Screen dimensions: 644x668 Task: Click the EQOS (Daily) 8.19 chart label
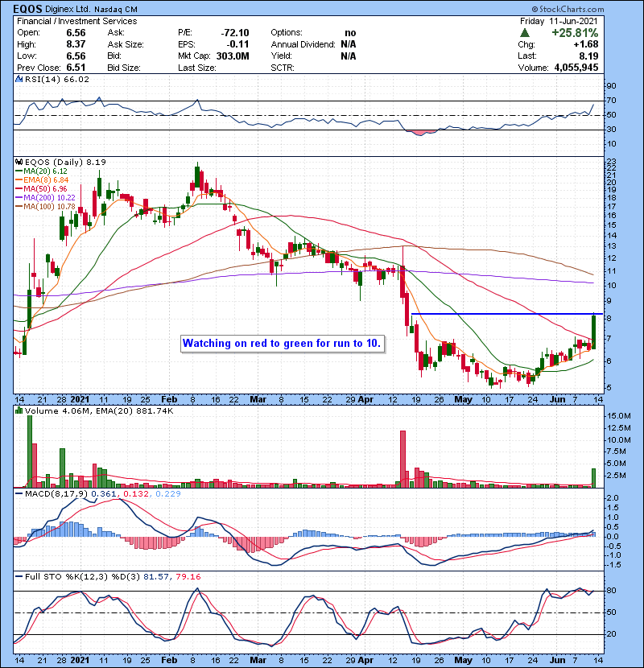coord(65,162)
